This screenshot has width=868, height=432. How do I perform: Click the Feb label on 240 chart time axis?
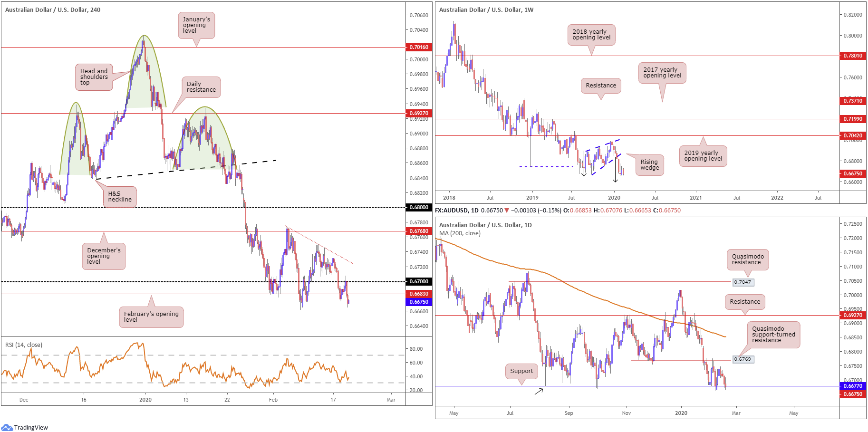pos(273,400)
